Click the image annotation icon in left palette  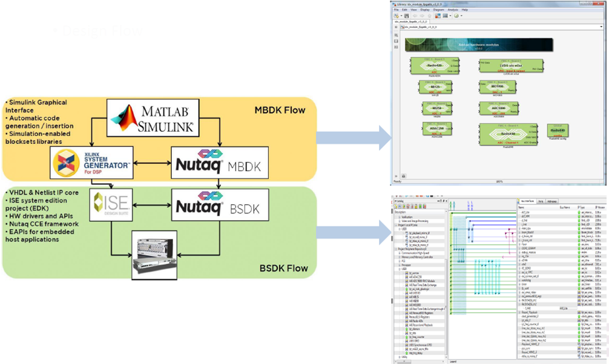click(x=396, y=47)
